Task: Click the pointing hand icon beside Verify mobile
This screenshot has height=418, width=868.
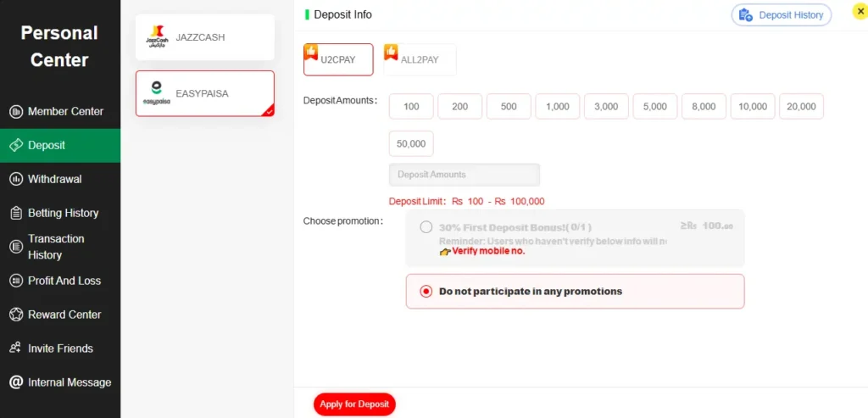Action: (x=445, y=251)
